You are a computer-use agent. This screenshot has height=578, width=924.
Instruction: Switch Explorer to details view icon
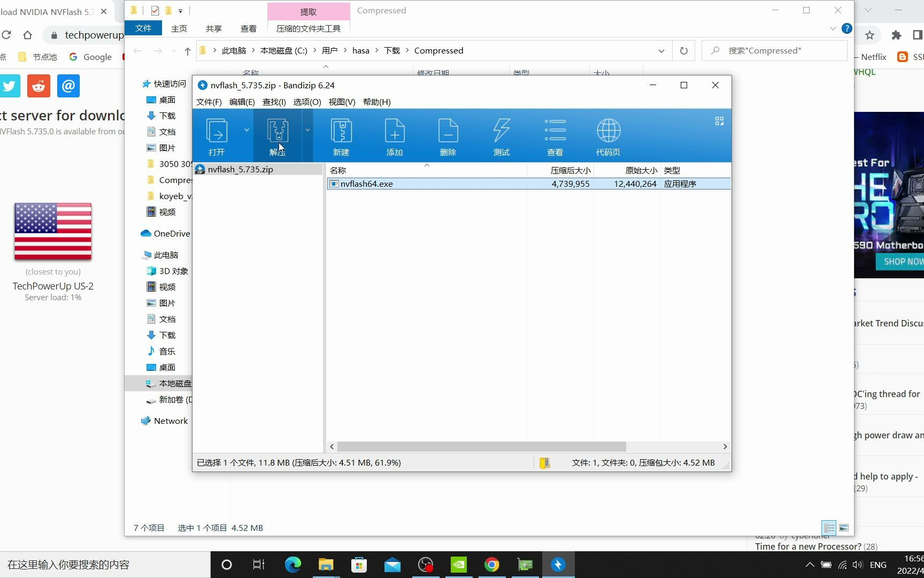(x=829, y=528)
